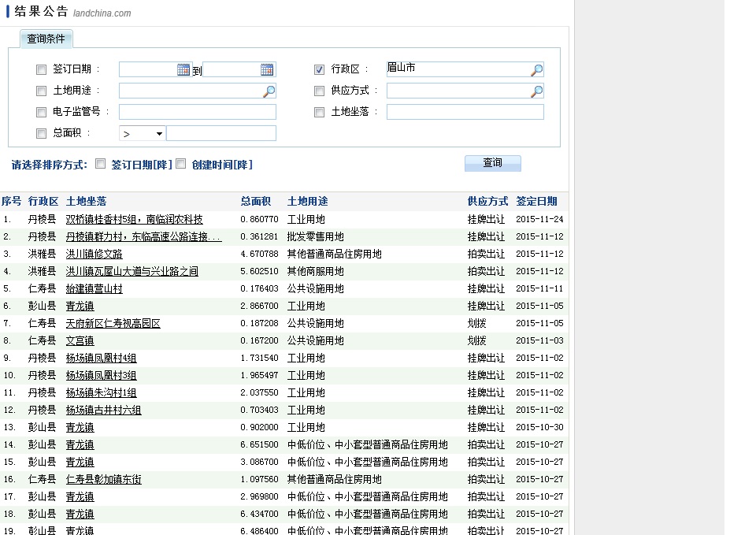Click the 行政区 column header
The width and height of the screenshot is (756, 535).
[43, 201]
